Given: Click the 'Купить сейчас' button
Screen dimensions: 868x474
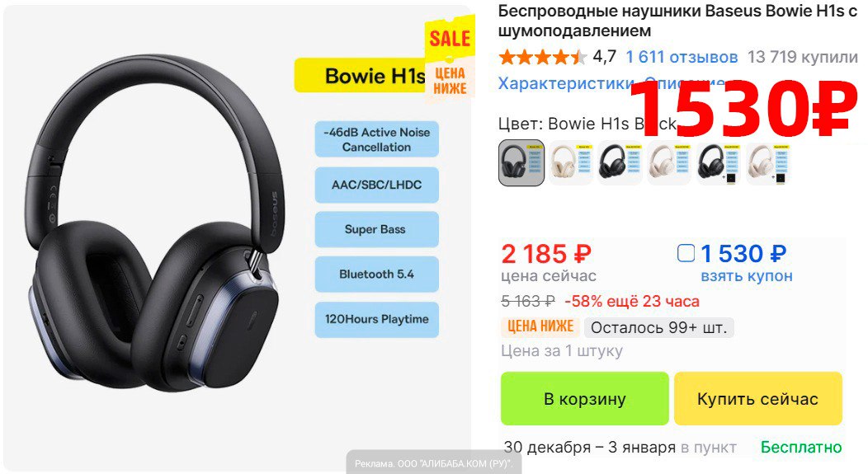Looking at the screenshot, I should pos(757,398).
